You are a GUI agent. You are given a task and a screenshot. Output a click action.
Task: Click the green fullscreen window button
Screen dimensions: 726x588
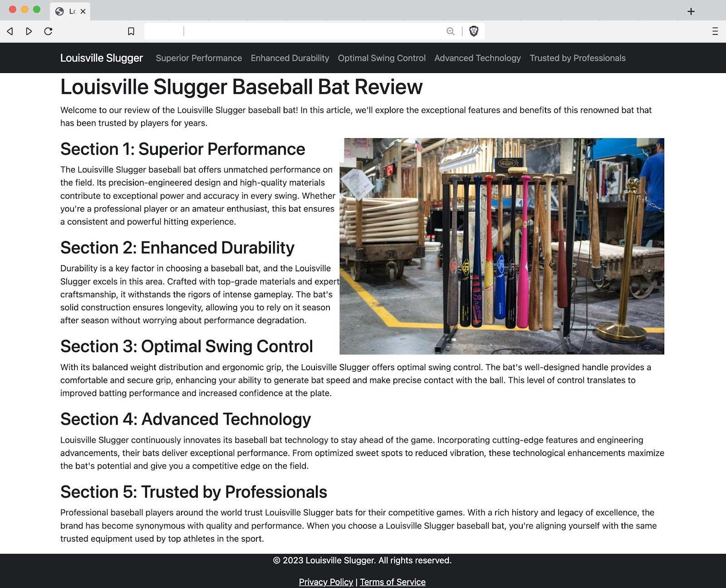tap(37, 10)
